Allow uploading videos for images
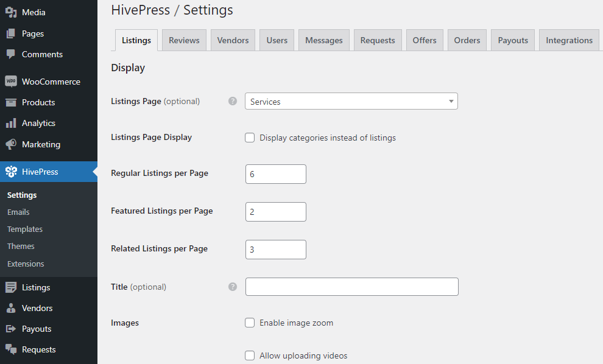 (x=250, y=355)
